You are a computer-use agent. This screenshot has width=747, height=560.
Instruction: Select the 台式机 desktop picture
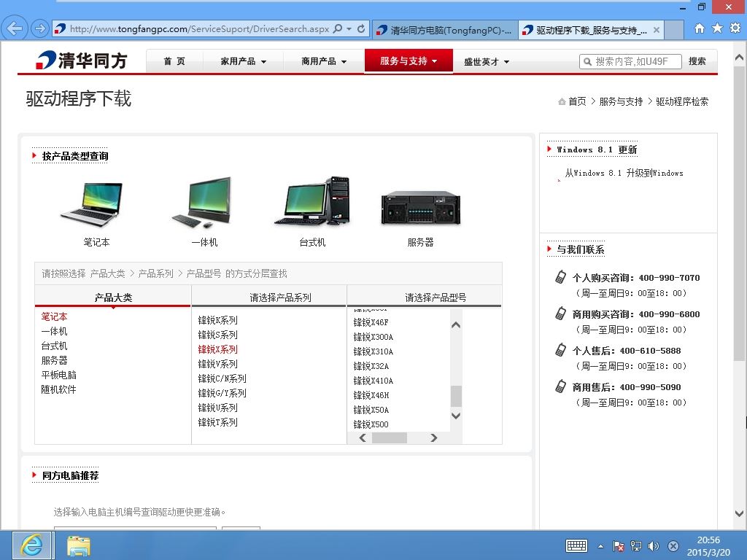(312, 201)
